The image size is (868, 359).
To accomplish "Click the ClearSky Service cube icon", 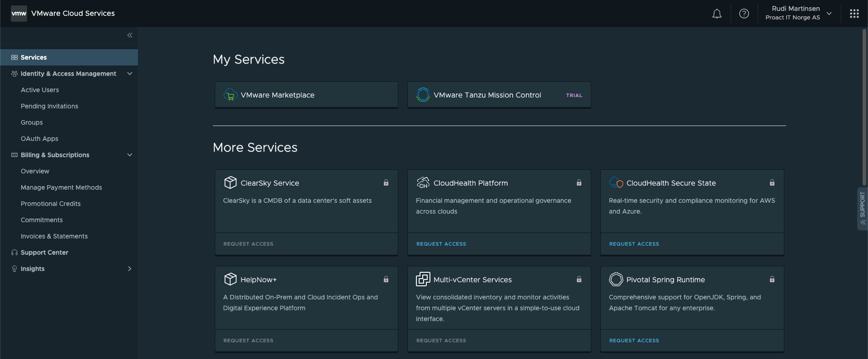I will pyautogui.click(x=231, y=182).
